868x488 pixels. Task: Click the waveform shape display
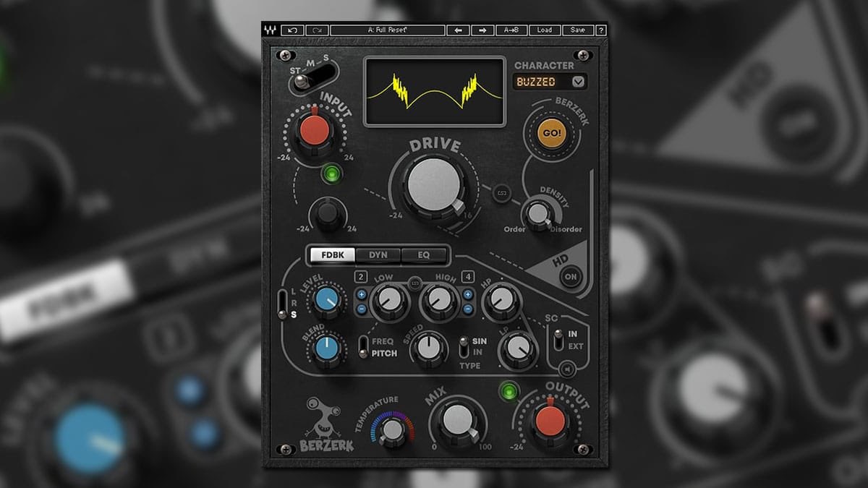434,92
